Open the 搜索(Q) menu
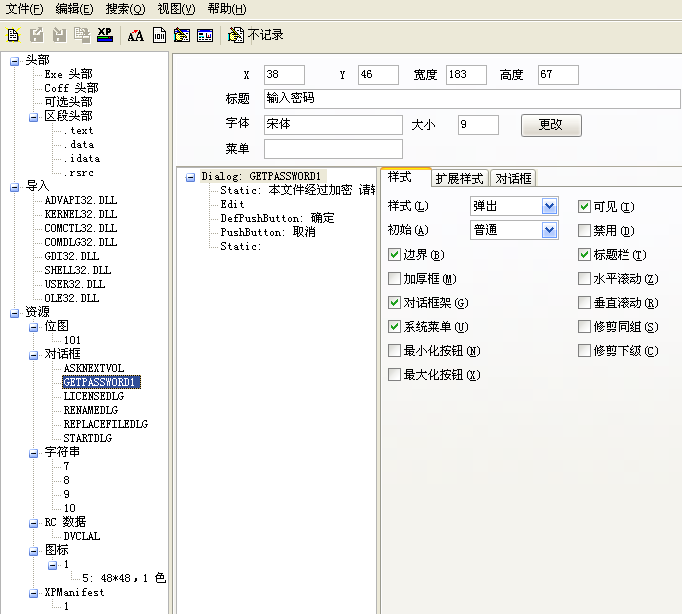Screen dimensions: 682x614 (x=125, y=9)
